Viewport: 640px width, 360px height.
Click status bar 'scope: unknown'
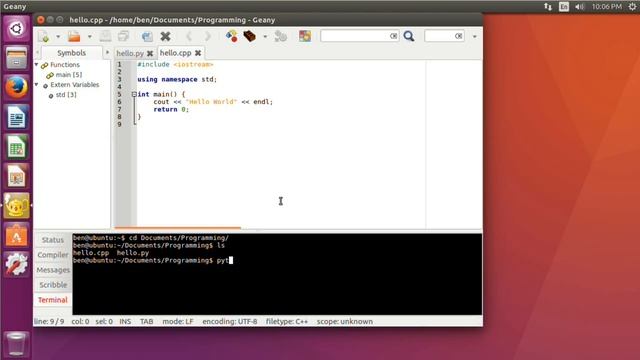344,322
